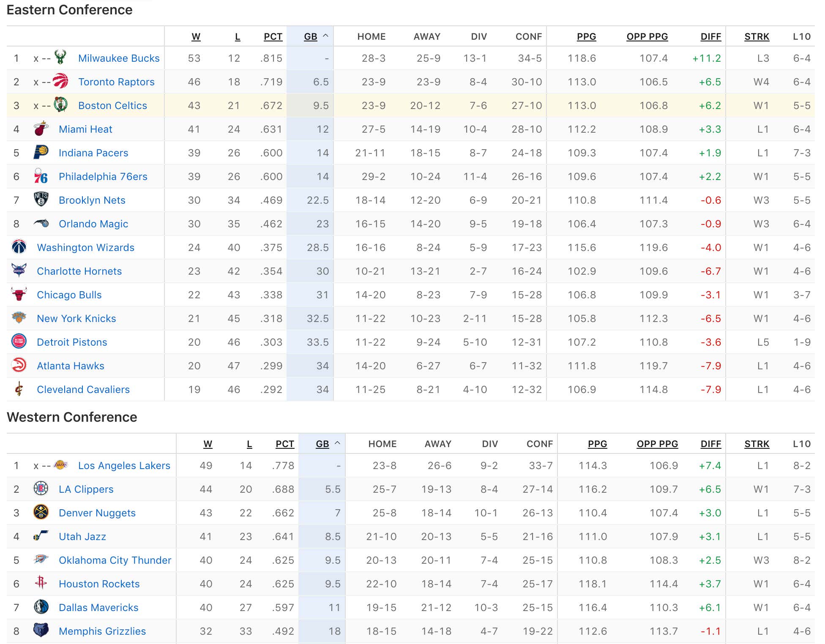The height and width of the screenshot is (644, 825).
Task: Click the Oklahoma City Thunder team logo
Action: pyautogui.click(x=41, y=560)
